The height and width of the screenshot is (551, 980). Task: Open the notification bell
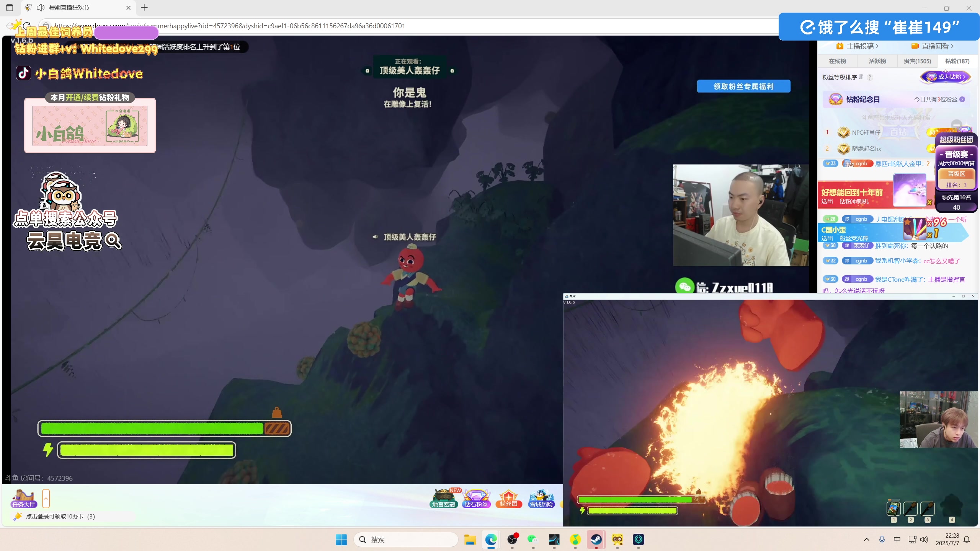click(x=967, y=540)
